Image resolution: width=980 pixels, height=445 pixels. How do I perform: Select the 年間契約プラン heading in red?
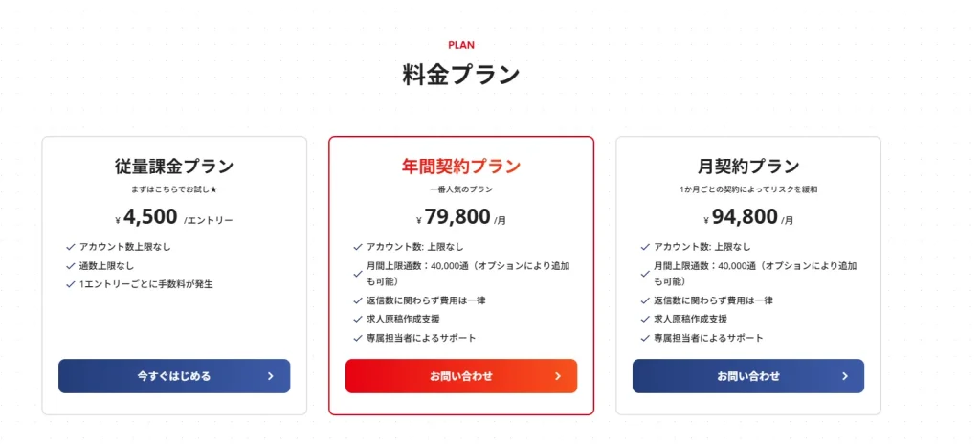pyautogui.click(x=460, y=167)
